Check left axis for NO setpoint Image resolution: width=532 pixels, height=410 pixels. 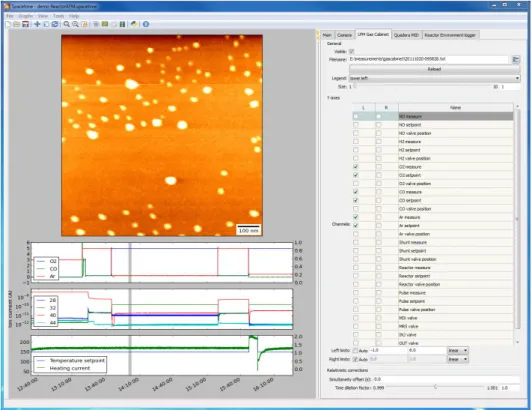[x=356, y=125]
